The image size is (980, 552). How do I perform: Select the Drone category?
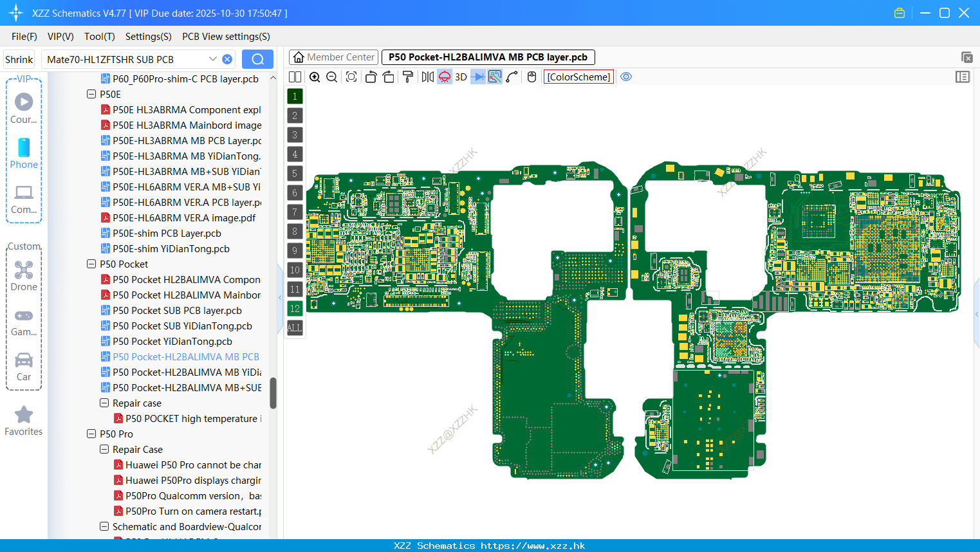click(x=24, y=276)
